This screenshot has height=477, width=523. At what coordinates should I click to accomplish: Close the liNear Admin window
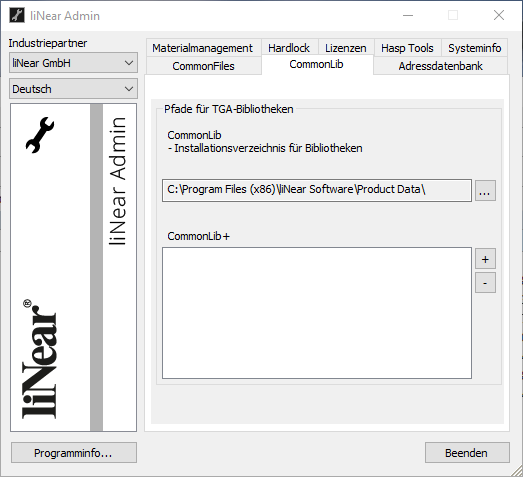pos(499,15)
